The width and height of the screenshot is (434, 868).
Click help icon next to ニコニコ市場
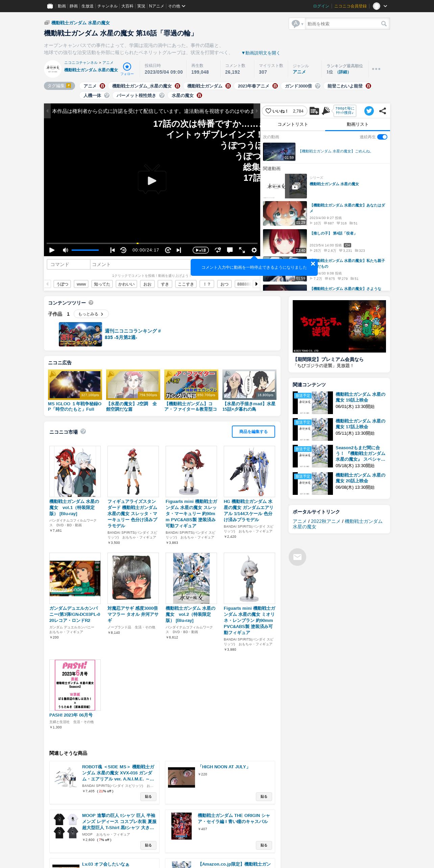coord(83,431)
